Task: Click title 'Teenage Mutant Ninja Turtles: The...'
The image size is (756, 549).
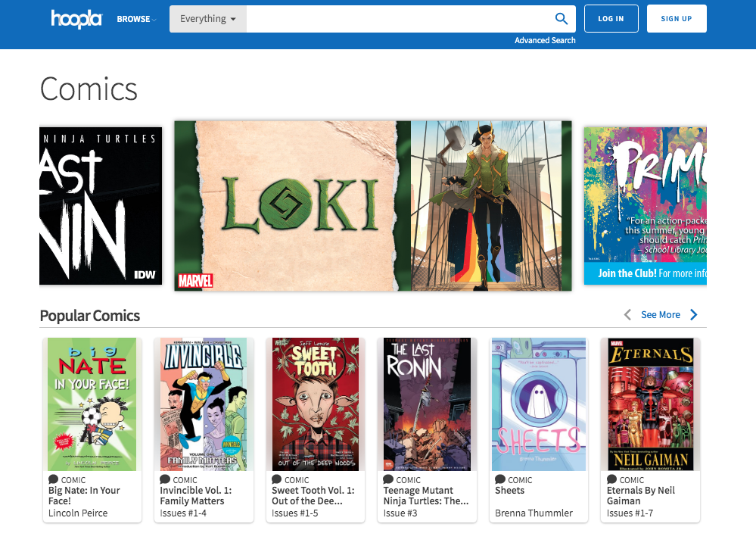Action: tap(426, 496)
